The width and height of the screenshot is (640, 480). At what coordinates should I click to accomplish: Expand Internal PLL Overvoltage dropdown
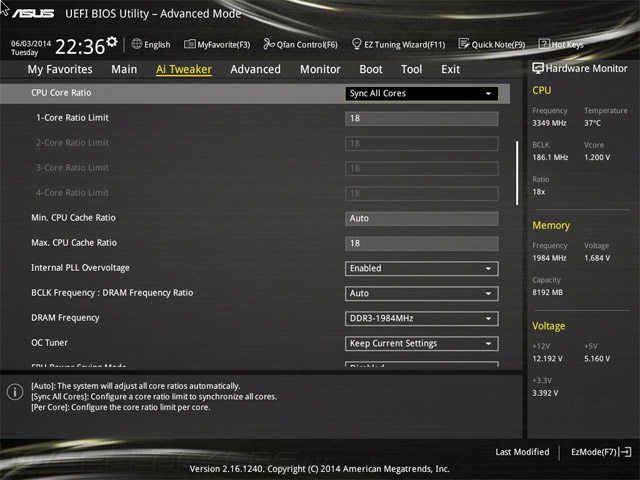pos(422,269)
